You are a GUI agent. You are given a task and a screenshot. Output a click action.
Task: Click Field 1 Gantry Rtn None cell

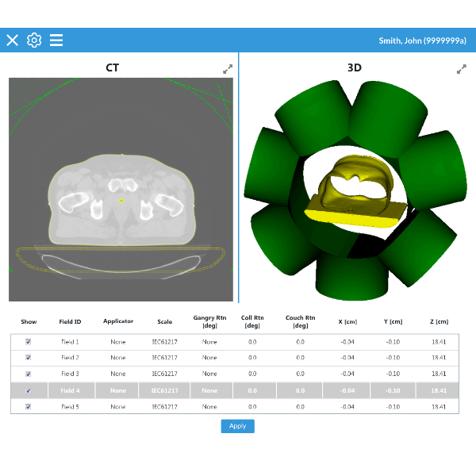(209, 342)
